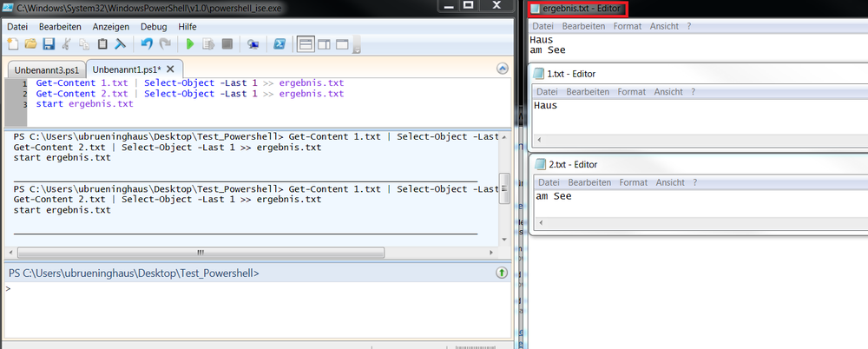Click the Paste clipboard icon
868x349 pixels.
(x=102, y=43)
